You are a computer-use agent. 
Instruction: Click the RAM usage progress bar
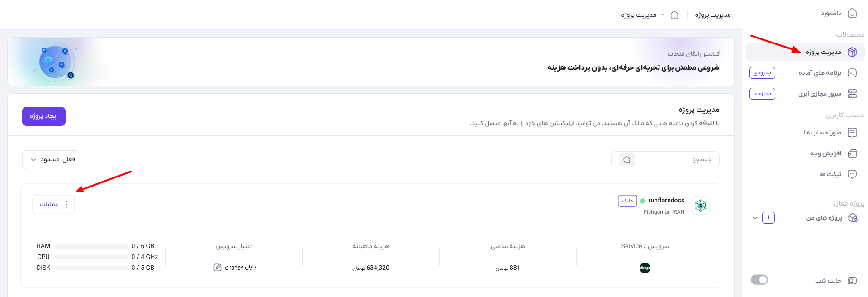(91, 246)
